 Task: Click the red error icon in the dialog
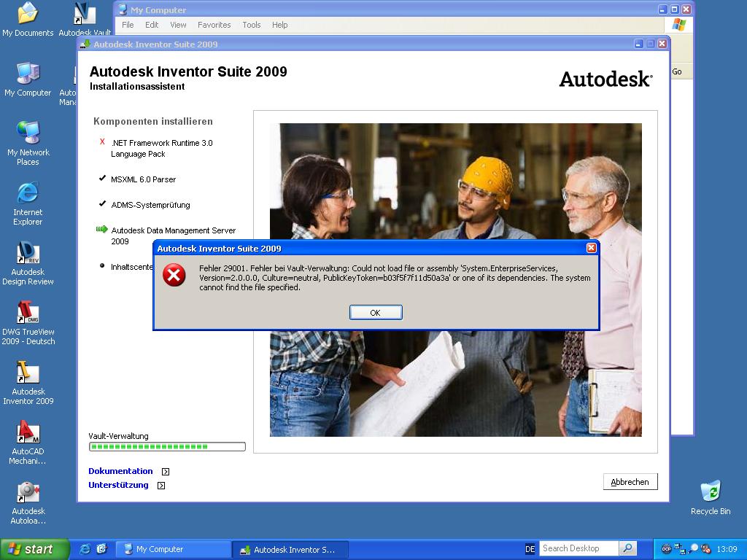point(174,275)
